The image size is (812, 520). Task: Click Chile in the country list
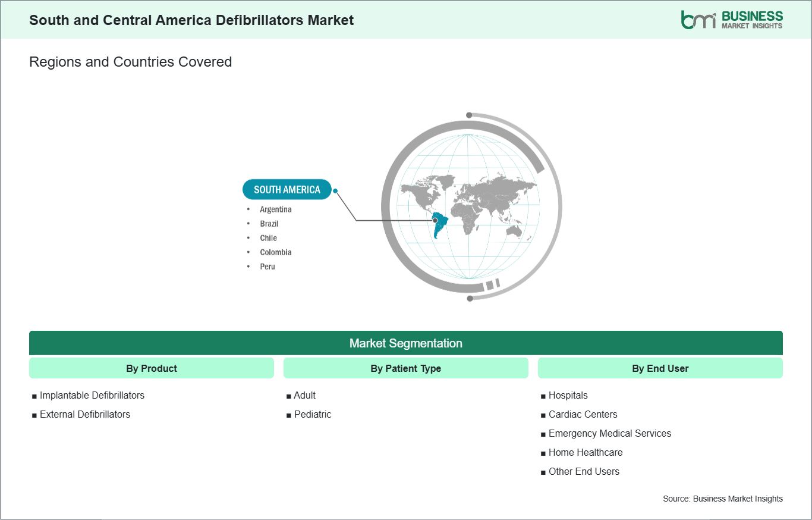tap(268, 238)
